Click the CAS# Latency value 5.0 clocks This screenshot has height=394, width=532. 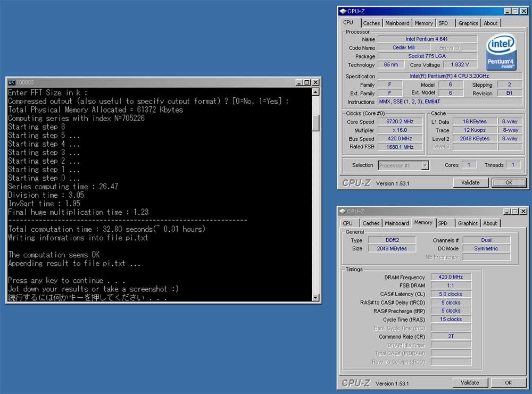[451, 294]
